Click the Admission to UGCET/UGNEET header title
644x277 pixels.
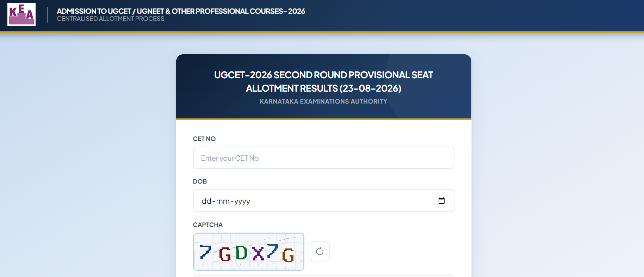click(181, 11)
